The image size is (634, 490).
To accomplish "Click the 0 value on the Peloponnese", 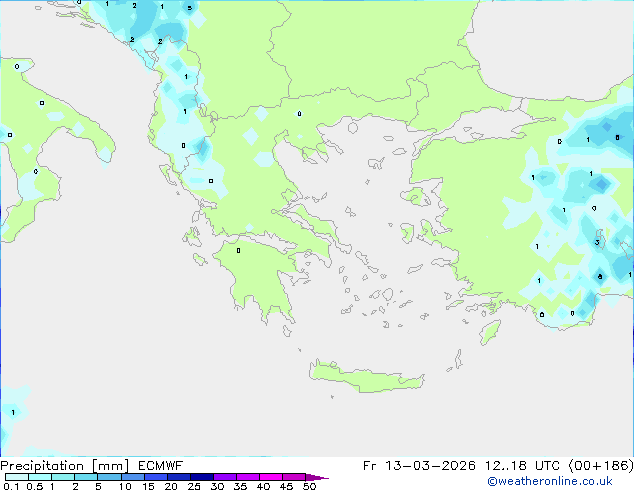I will tap(238, 251).
